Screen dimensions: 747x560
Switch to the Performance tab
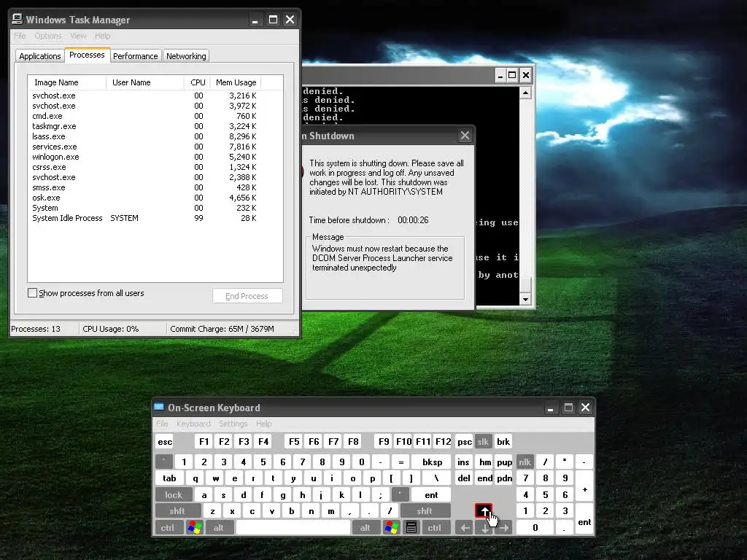coord(135,56)
